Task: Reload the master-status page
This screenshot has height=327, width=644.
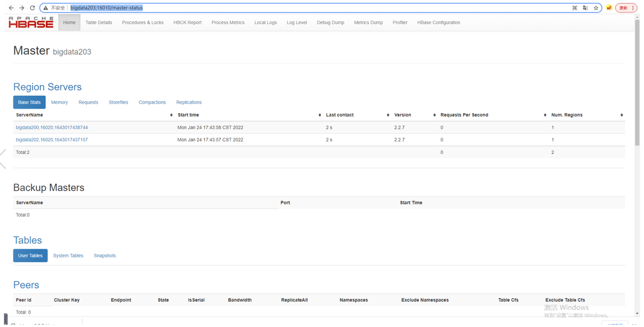Action: tap(32, 8)
